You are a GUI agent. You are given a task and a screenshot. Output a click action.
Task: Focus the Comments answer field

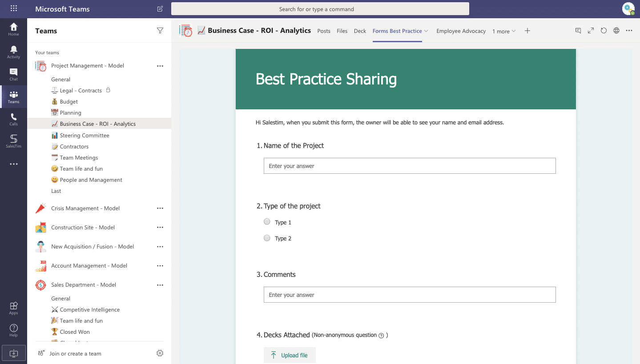(410, 295)
